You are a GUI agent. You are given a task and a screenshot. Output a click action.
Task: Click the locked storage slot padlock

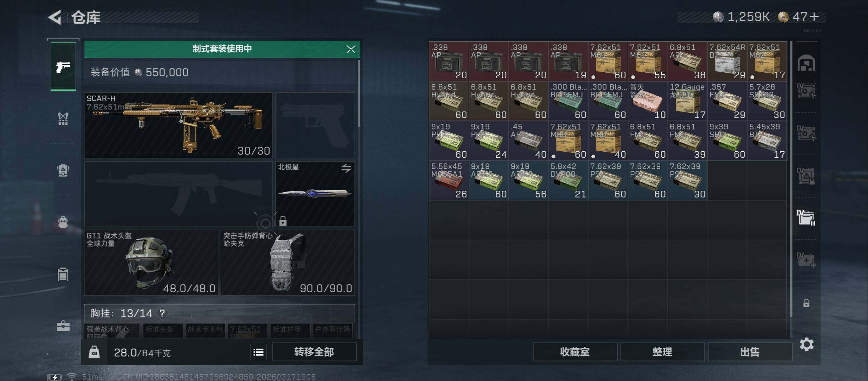(806, 303)
